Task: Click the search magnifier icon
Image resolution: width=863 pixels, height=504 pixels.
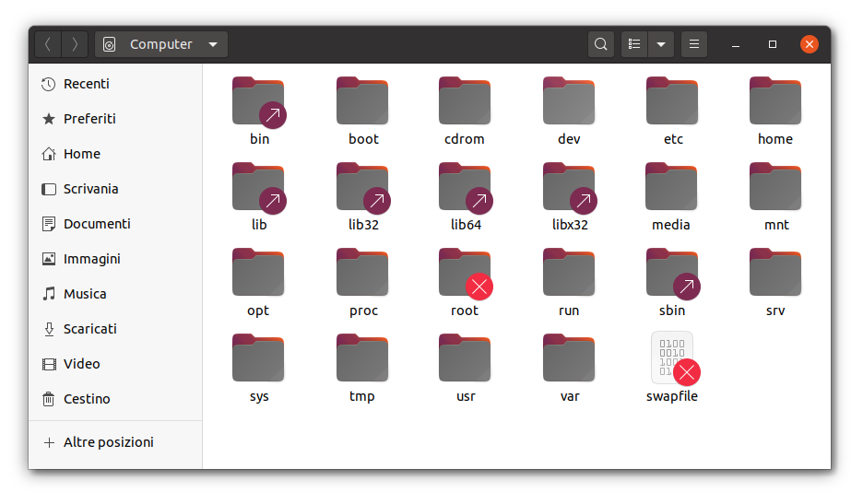Action: 600,44
